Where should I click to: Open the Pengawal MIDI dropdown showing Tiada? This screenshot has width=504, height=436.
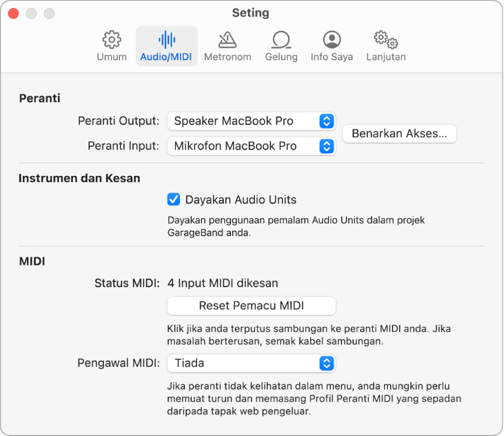click(x=251, y=363)
